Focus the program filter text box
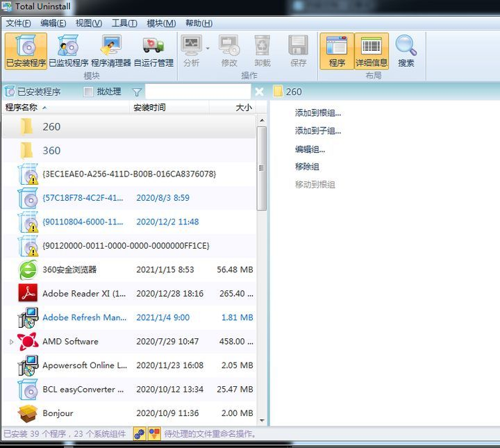 (198, 92)
